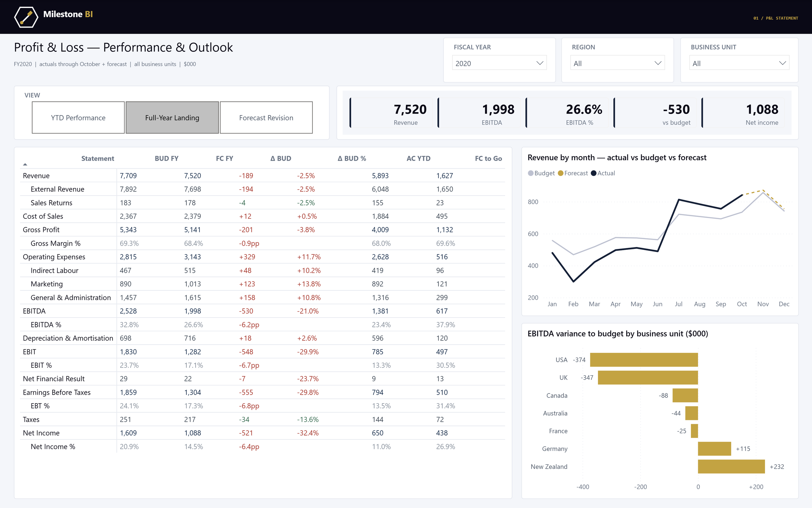The image size is (812, 508).
Task: Select the Gross Margin % row
Action: 262,243
